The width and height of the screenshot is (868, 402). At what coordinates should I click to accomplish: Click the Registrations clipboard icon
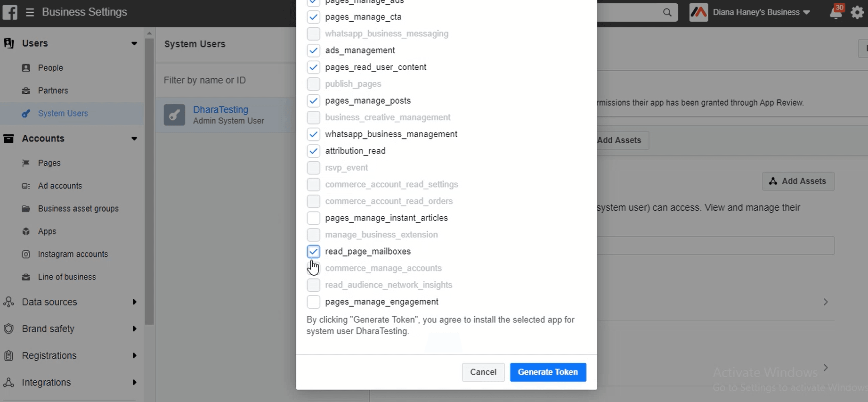[8, 356]
